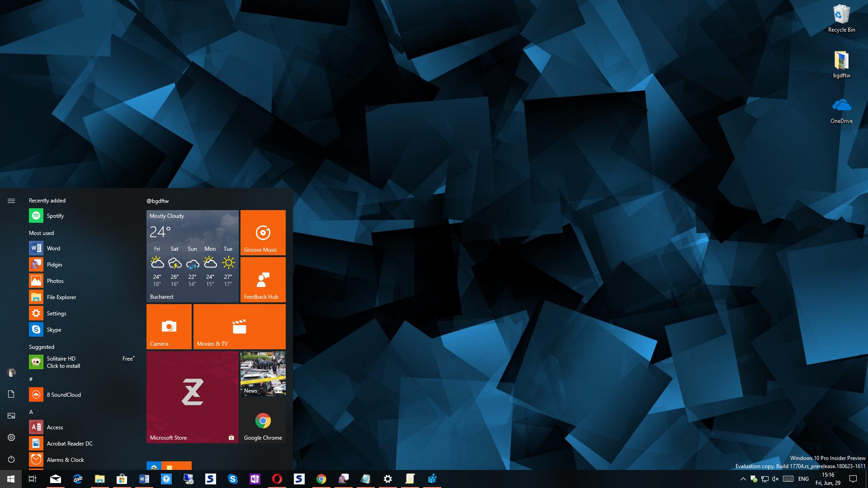Select the Recycle Bin desktop icon
This screenshot has width=868, height=488.
[841, 19]
